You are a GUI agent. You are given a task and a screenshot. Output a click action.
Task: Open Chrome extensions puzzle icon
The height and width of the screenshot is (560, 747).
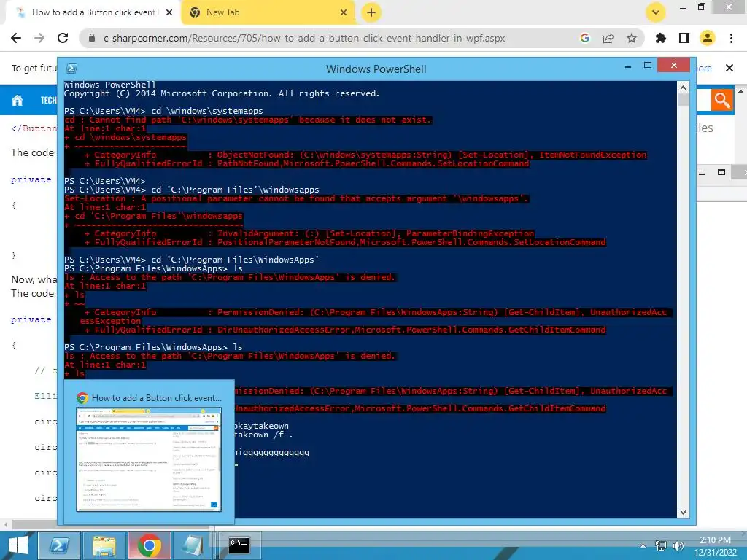(x=661, y=38)
